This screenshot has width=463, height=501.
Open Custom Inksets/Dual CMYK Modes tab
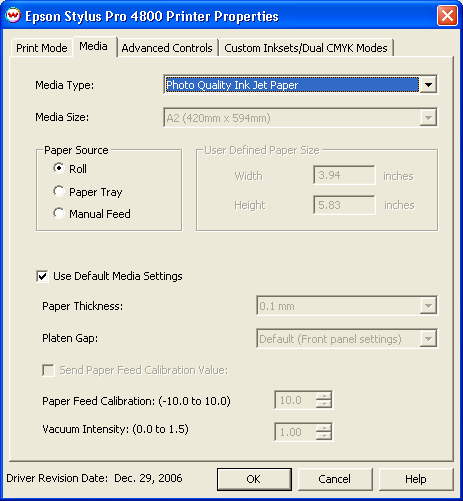tap(306, 48)
